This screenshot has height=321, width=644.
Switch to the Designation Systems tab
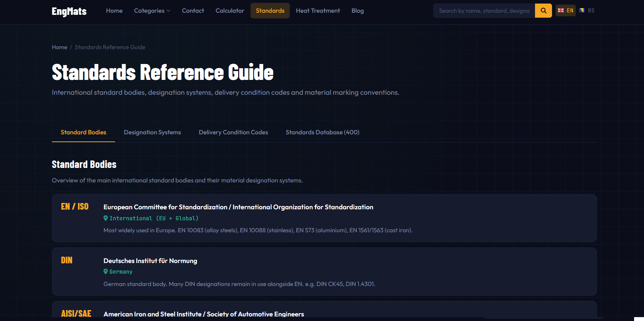click(x=152, y=132)
